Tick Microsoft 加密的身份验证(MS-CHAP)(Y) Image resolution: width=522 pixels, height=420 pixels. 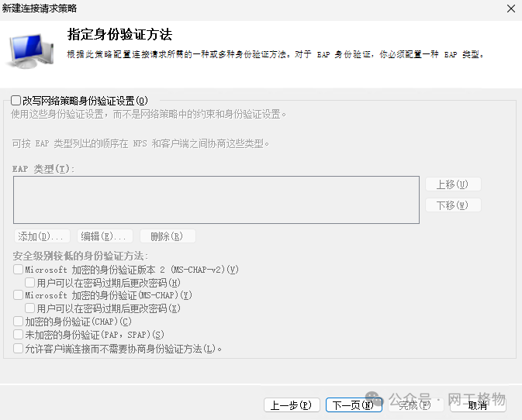click(18, 294)
